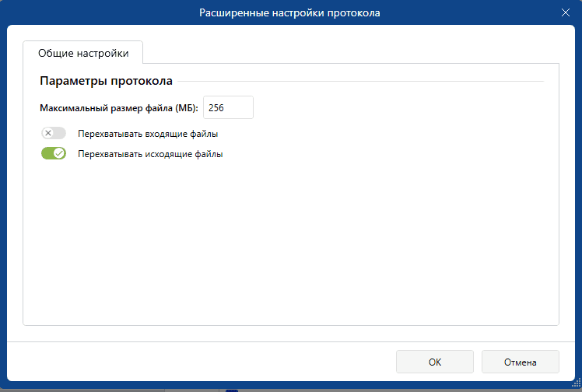Confirm the settings with the OK button
This screenshot has width=582, height=392.
pos(434,362)
